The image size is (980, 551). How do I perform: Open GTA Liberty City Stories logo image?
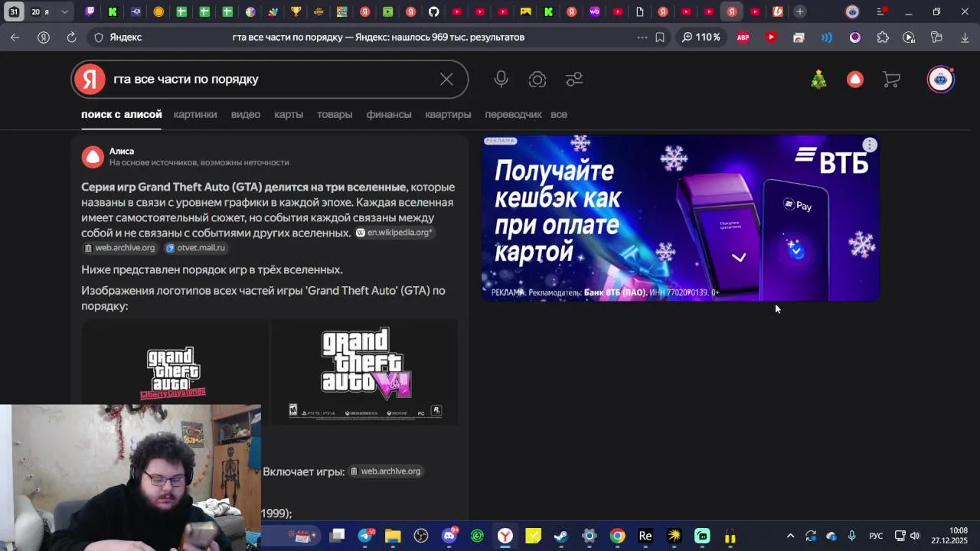175,373
